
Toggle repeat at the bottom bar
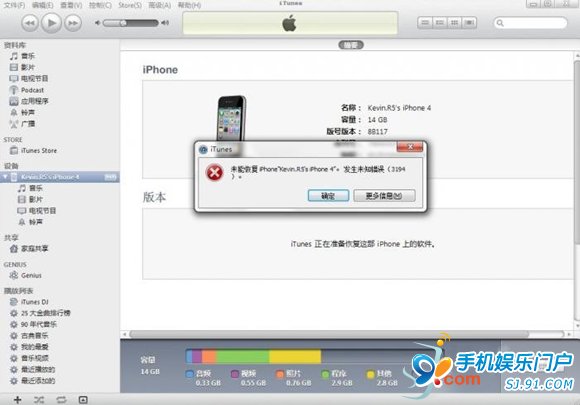click(61, 399)
